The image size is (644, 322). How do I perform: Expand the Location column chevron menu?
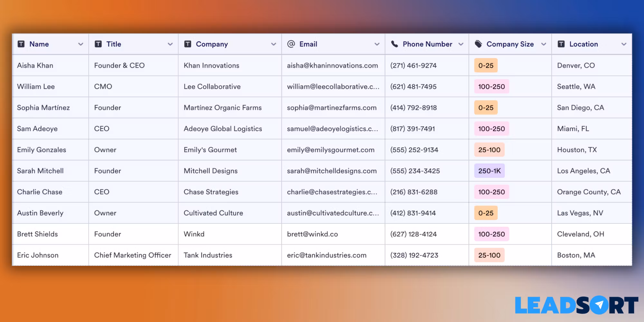click(x=624, y=44)
